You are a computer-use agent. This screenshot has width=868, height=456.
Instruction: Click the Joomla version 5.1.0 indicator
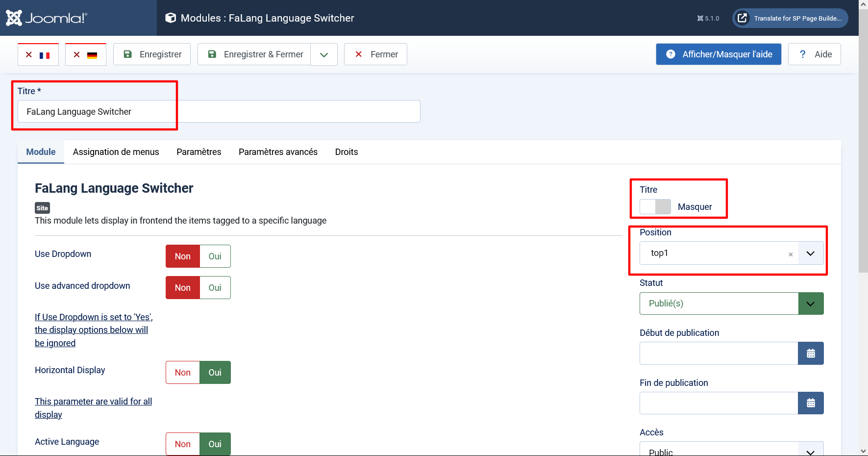pos(708,18)
